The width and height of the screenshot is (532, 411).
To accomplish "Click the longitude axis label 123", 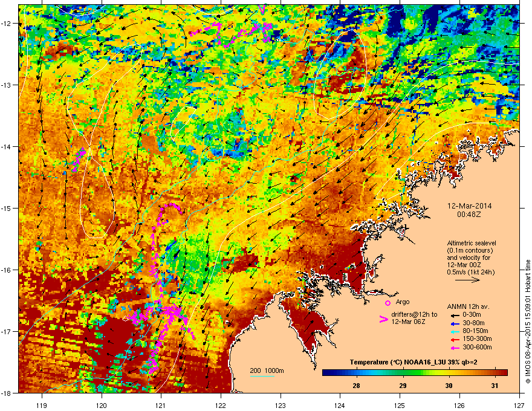I will point(281,405).
